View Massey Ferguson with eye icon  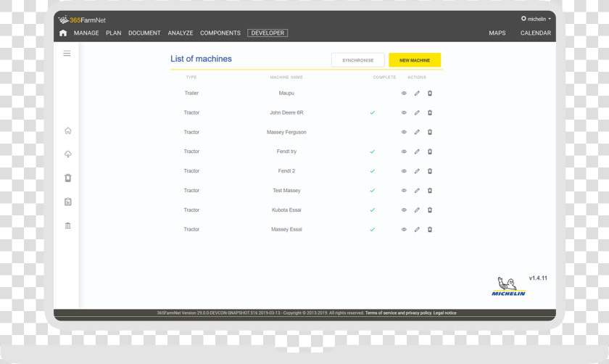tap(404, 132)
